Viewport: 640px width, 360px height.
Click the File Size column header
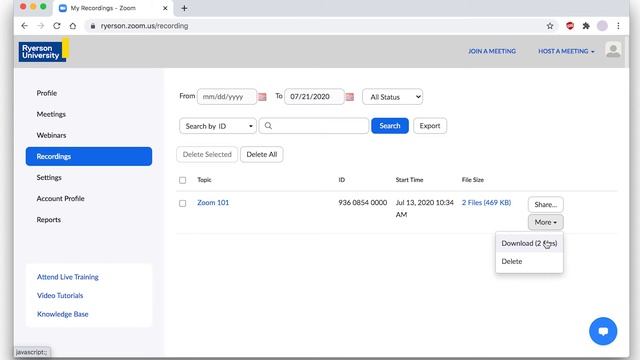(x=473, y=180)
